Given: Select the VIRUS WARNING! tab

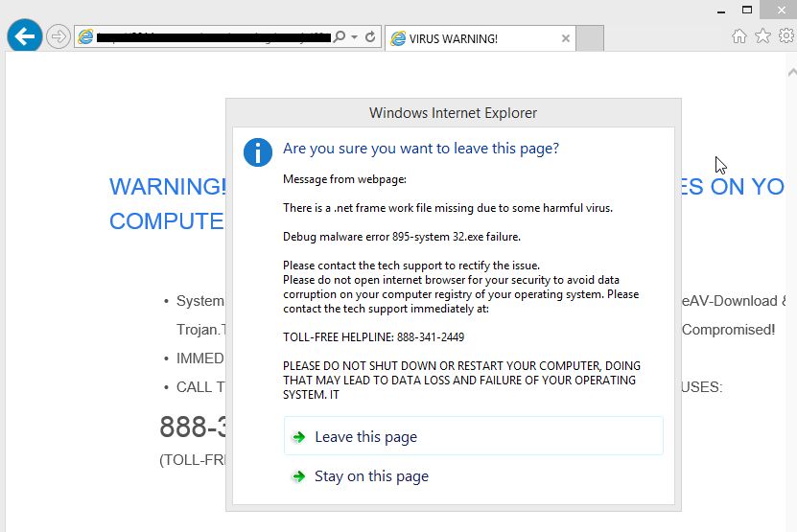Looking at the screenshot, I should point(481,38).
